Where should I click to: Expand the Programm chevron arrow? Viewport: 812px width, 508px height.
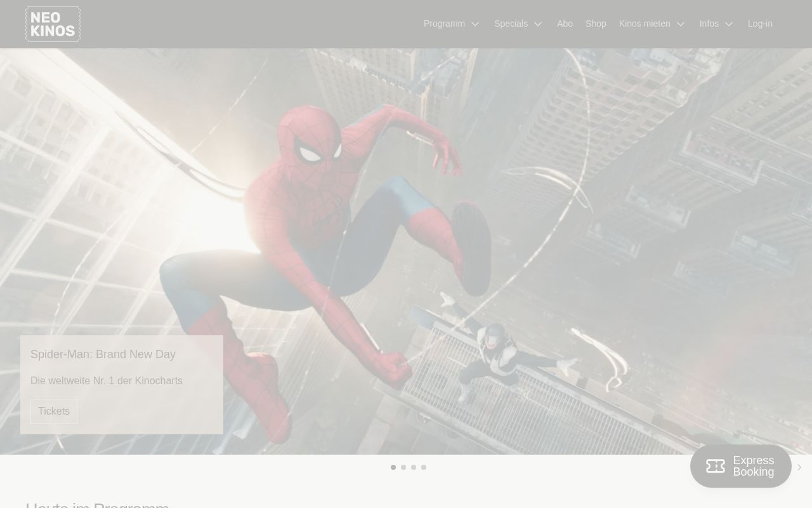475,24
